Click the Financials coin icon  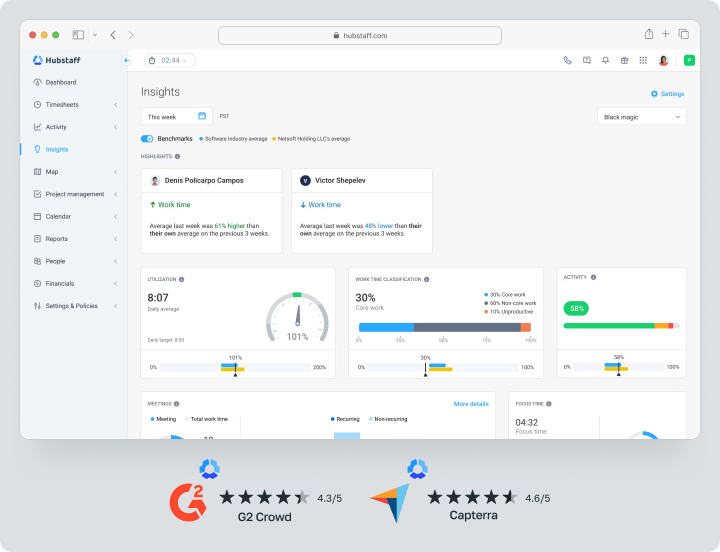pos(37,283)
